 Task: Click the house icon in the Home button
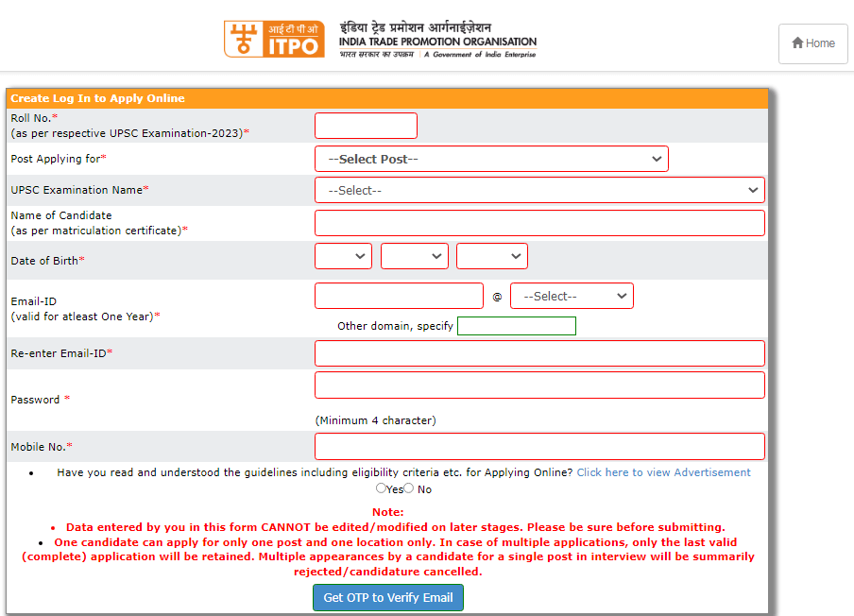pos(798,43)
